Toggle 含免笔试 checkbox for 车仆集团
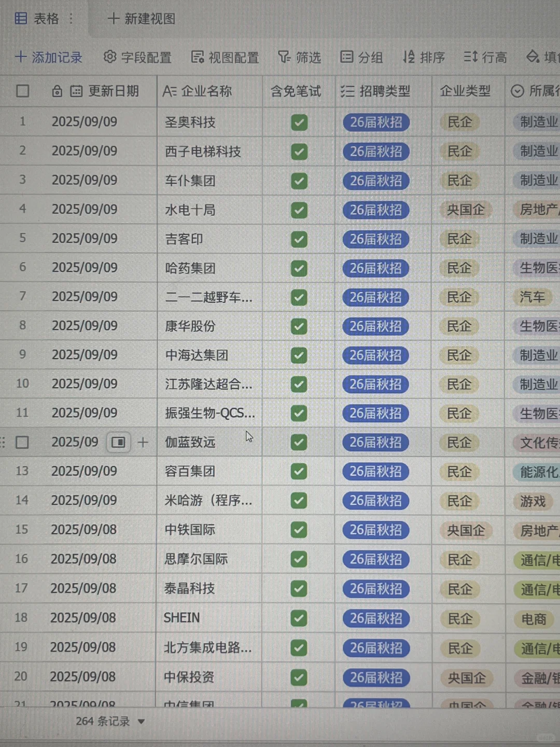This screenshot has height=747, width=560. 299,181
